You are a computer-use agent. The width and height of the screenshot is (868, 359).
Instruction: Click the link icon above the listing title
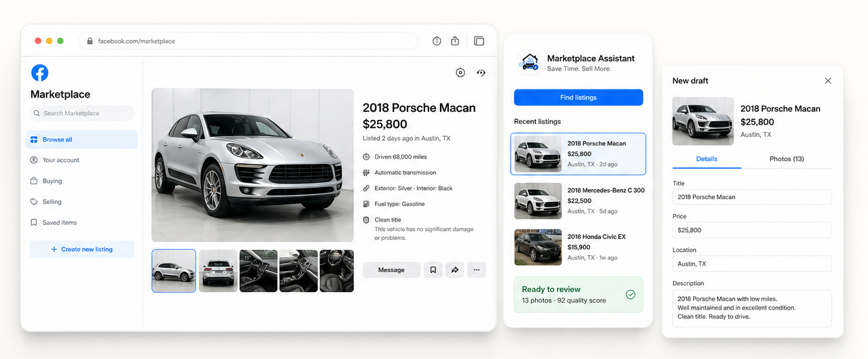pyautogui.click(x=481, y=72)
